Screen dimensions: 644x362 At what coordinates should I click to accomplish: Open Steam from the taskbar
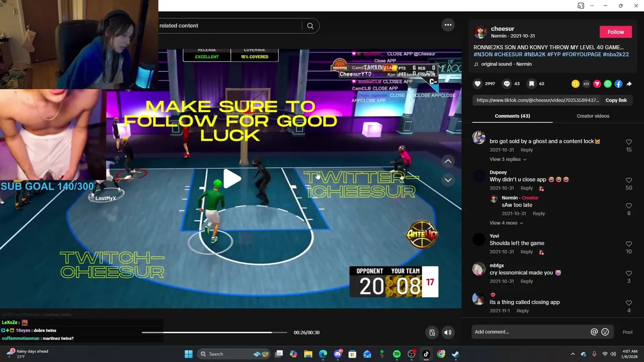[x=455, y=354]
